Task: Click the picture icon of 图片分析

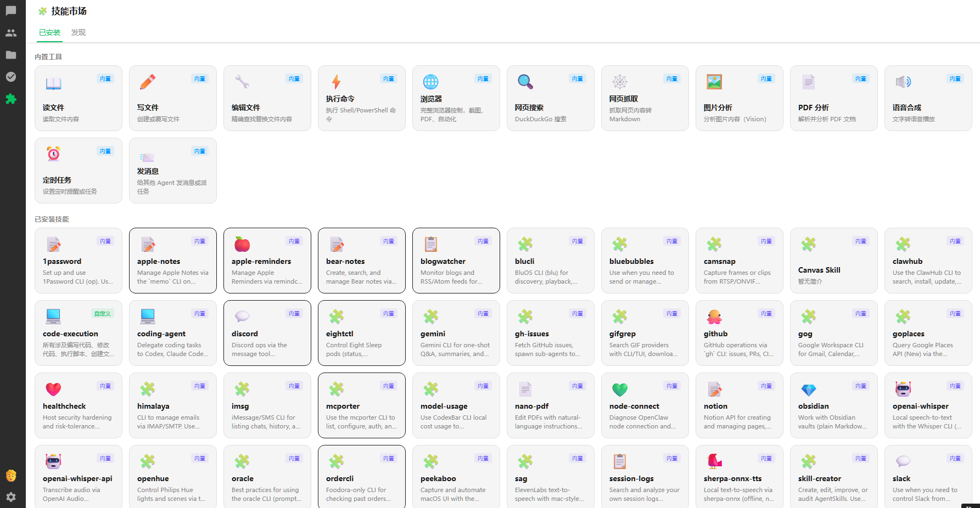Action: click(x=714, y=82)
